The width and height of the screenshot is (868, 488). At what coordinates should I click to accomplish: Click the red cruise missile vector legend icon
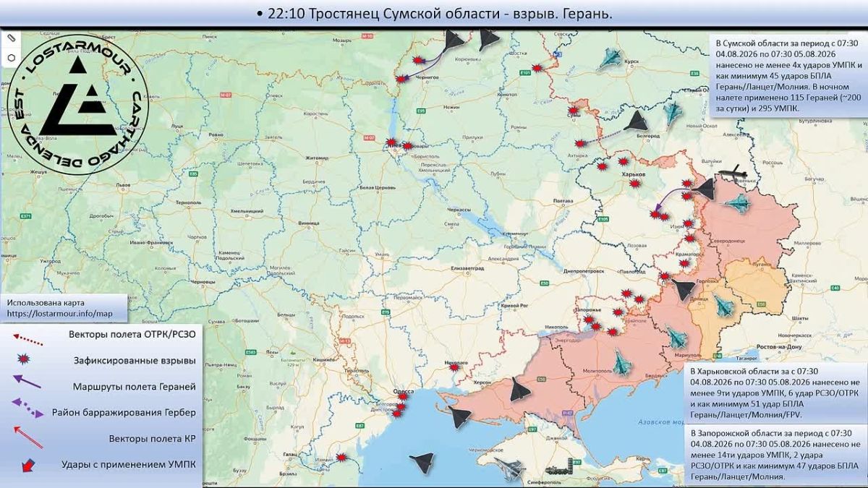click(x=28, y=437)
